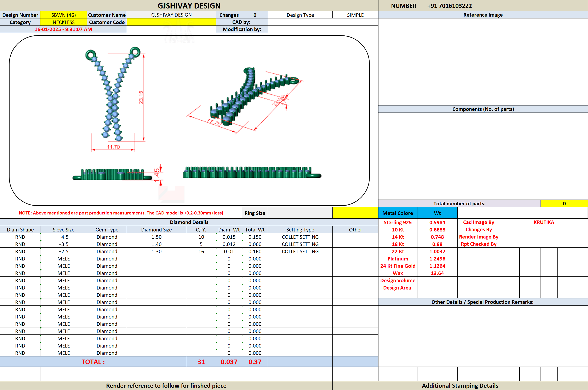
Task: Select the 14 Kt weight 0.748
Action: [x=437, y=237]
